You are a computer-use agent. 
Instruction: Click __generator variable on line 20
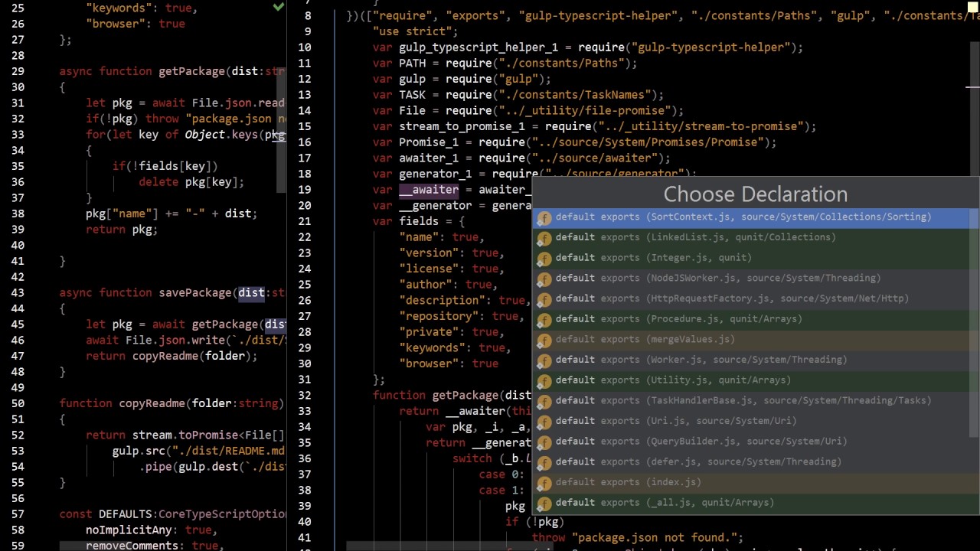click(435, 206)
